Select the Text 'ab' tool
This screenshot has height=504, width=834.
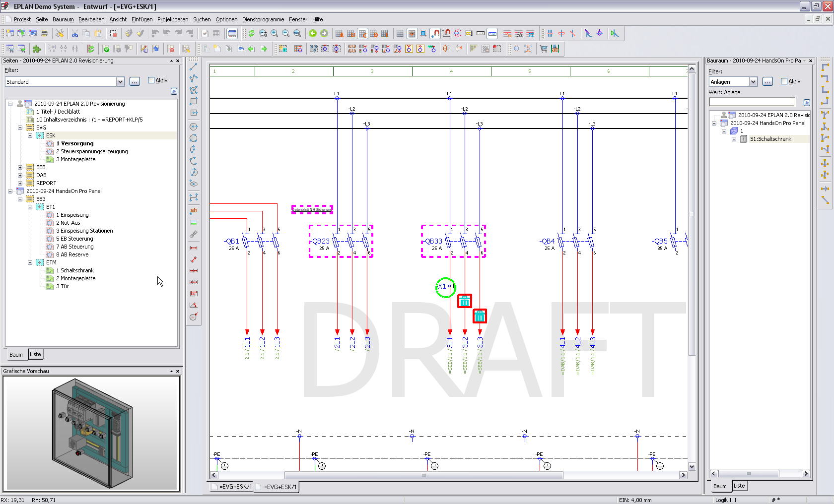(194, 210)
